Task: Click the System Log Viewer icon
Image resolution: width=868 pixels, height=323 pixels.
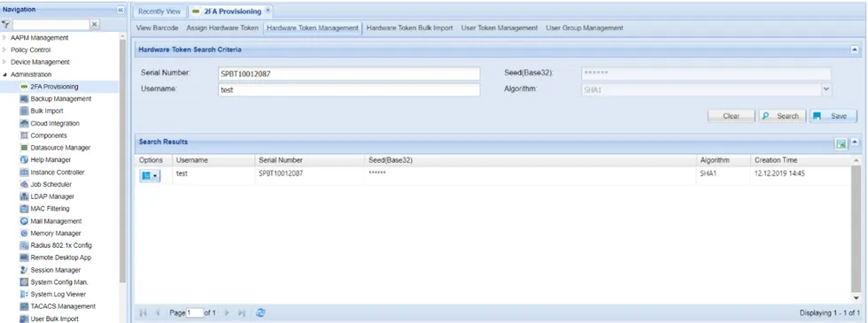Action: (x=24, y=294)
